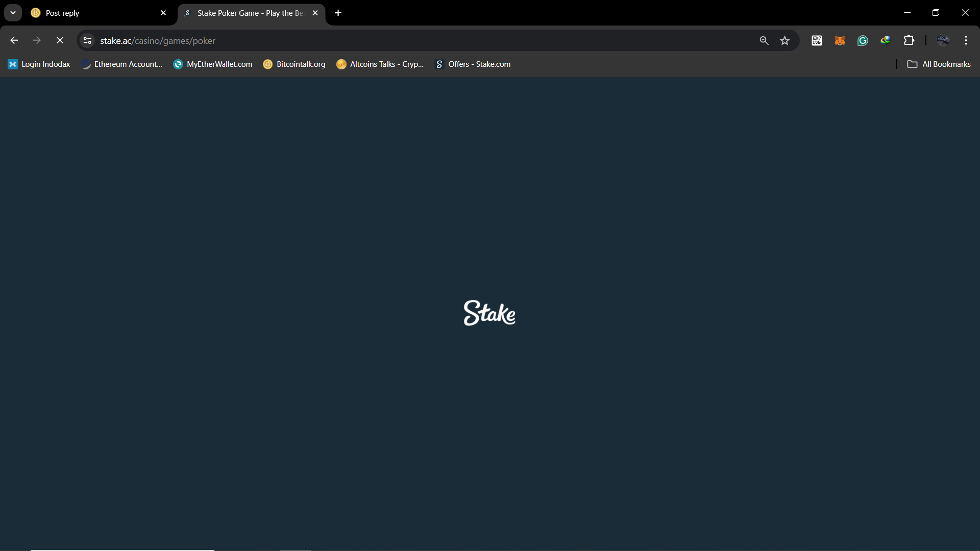Go forward to the next page
Image resolution: width=980 pixels, height=551 pixels.
click(x=37, y=40)
